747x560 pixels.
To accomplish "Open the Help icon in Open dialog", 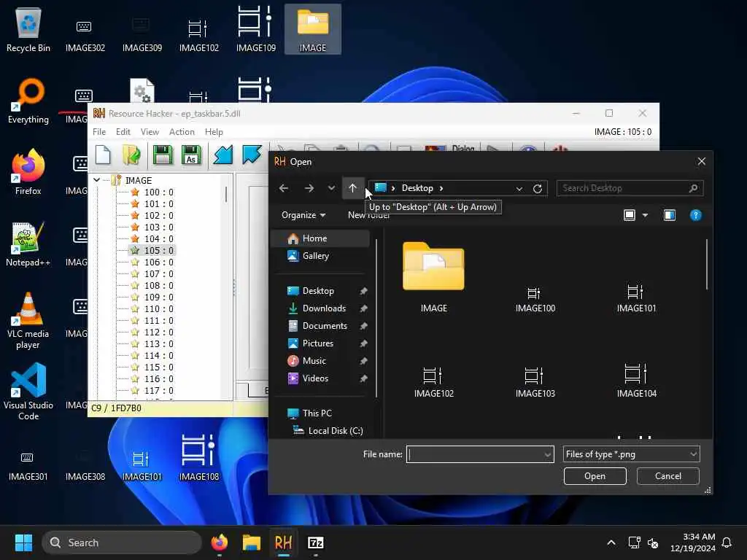I will (695, 215).
